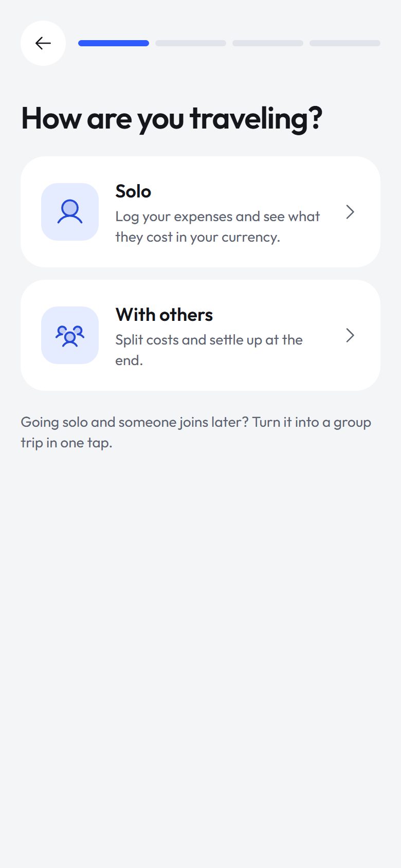Click 'they cost in your currency' line
401x868 pixels.
point(197,237)
